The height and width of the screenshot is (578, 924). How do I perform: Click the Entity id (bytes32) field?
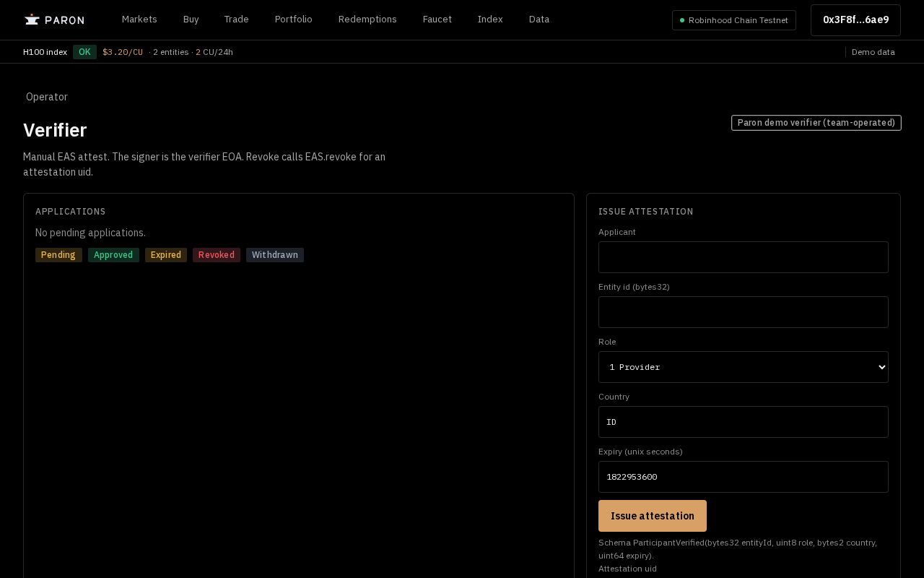(x=744, y=312)
